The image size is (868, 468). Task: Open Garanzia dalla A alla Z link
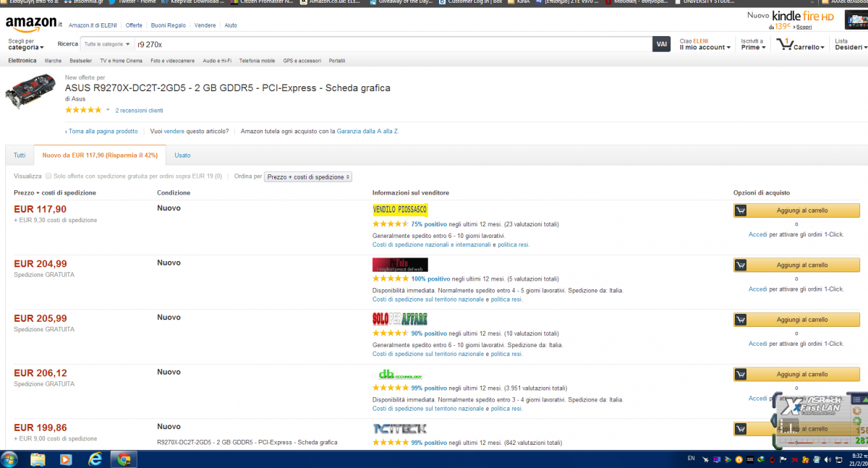pyautogui.click(x=367, y=131)
